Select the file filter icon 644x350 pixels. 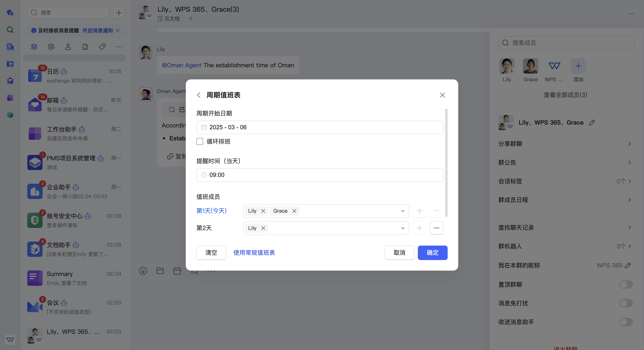pyautogui.click(x=85, y=47)
